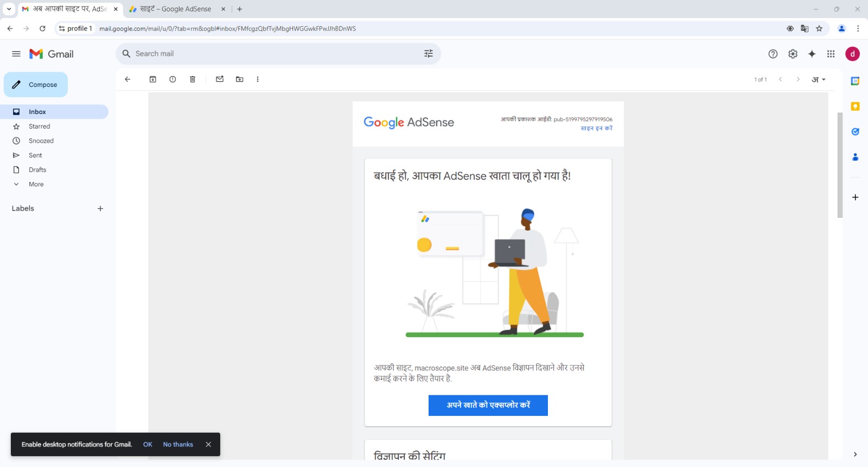Open a new browser tab
Image resolution: width=868 pixels, height=467 pixels.
240,9
